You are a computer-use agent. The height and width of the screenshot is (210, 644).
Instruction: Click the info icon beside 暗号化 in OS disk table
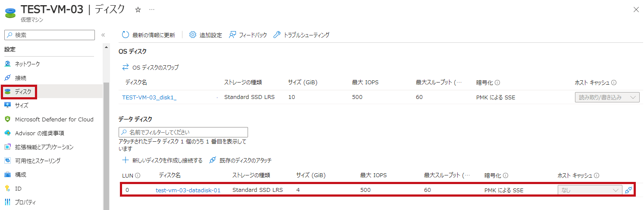497,83
